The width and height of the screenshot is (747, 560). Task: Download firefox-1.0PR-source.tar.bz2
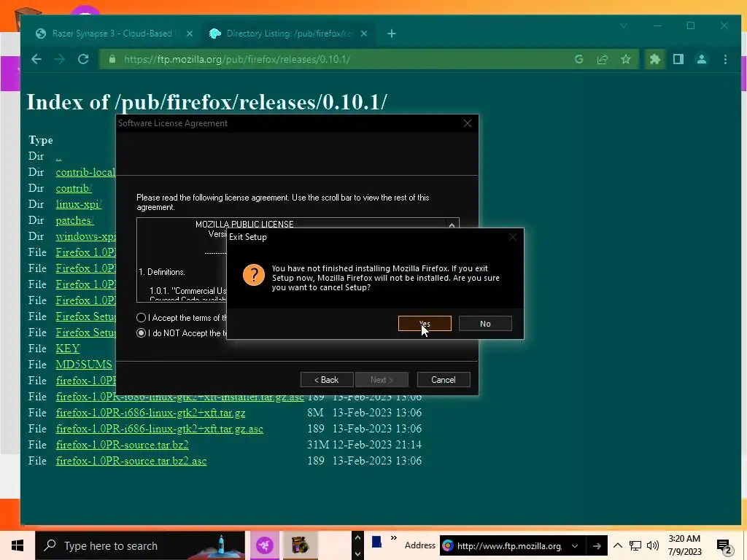[123, 445]
